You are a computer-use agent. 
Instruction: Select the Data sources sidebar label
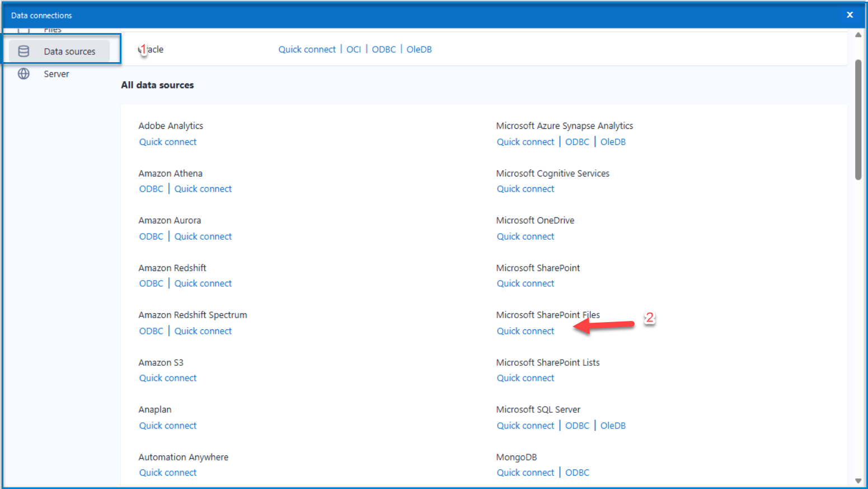(70, 52)
